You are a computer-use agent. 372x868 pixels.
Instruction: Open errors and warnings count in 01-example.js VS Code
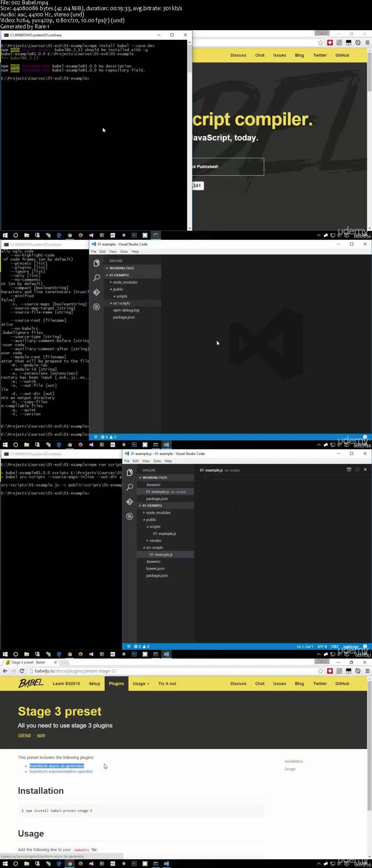pos(142,647)
